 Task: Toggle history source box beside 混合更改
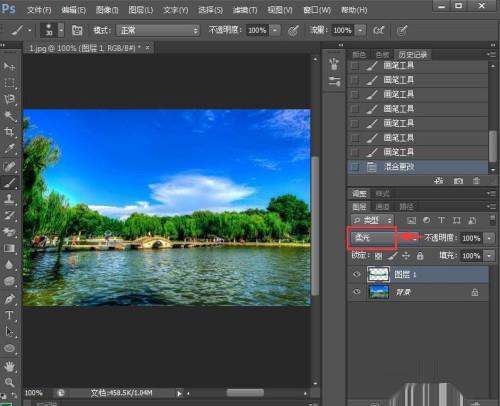[x=355, y=166]
